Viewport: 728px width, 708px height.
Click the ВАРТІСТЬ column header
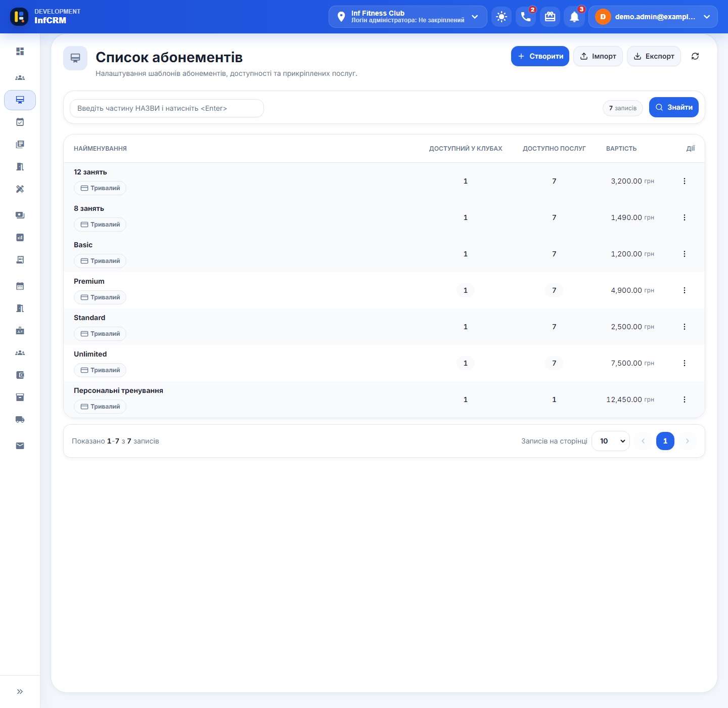point(621,149)
